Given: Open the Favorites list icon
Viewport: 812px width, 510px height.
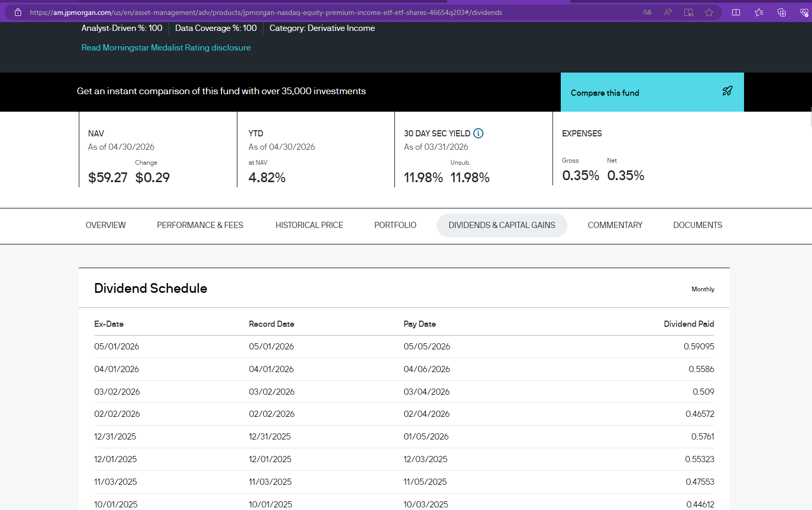Looking at the screenshot, I should pyautogui.click(x=759, y=12).
